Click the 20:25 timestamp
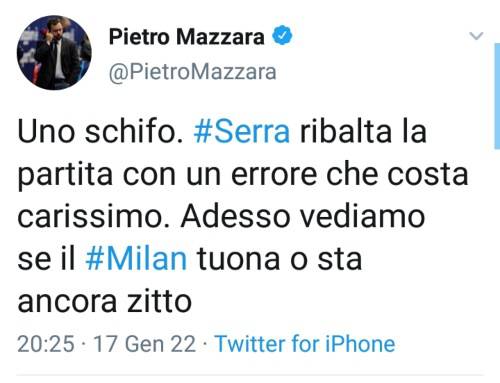 coord(46,344)
